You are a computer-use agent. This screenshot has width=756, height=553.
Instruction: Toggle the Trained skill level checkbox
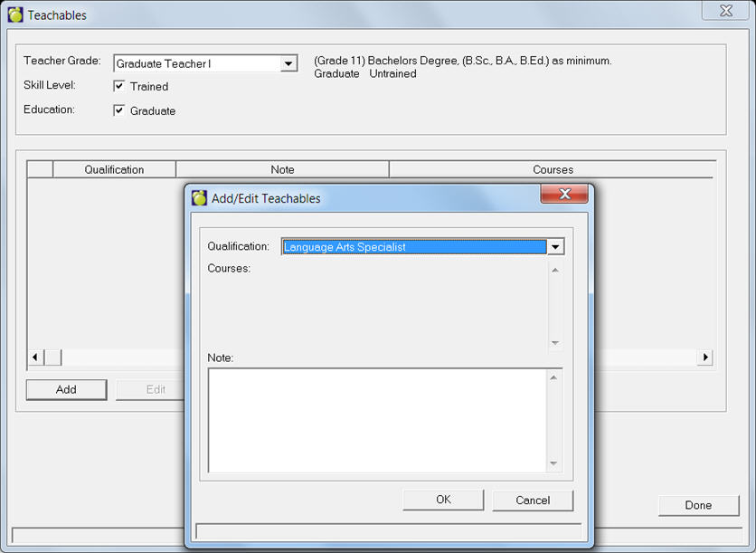click(119, 87)
